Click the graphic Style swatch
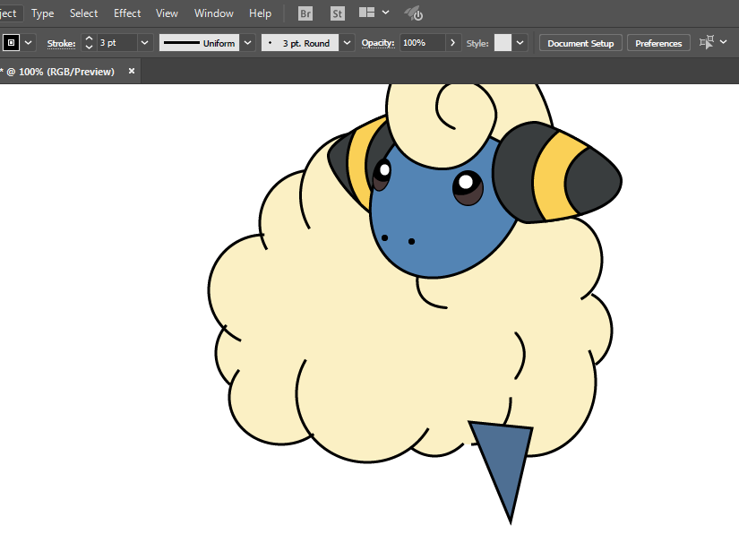The width and height of the screenshot is (739, 560). pos(503,43)
